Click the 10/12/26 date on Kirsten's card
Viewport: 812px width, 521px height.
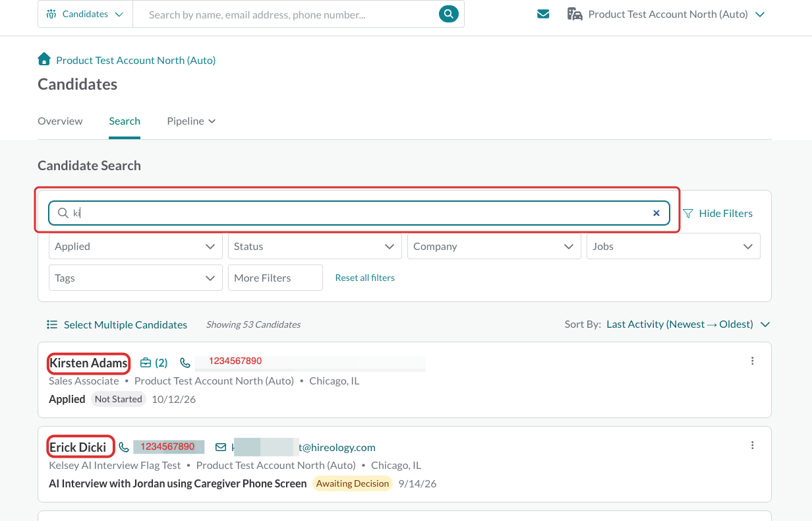(173, 399)
